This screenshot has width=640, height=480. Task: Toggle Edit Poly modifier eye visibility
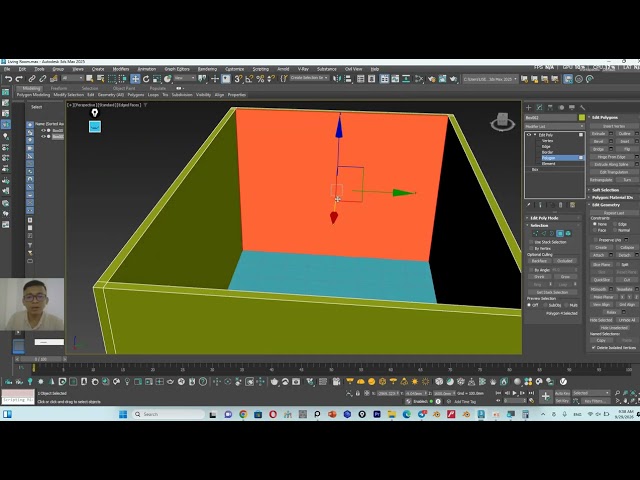[529, 135]
